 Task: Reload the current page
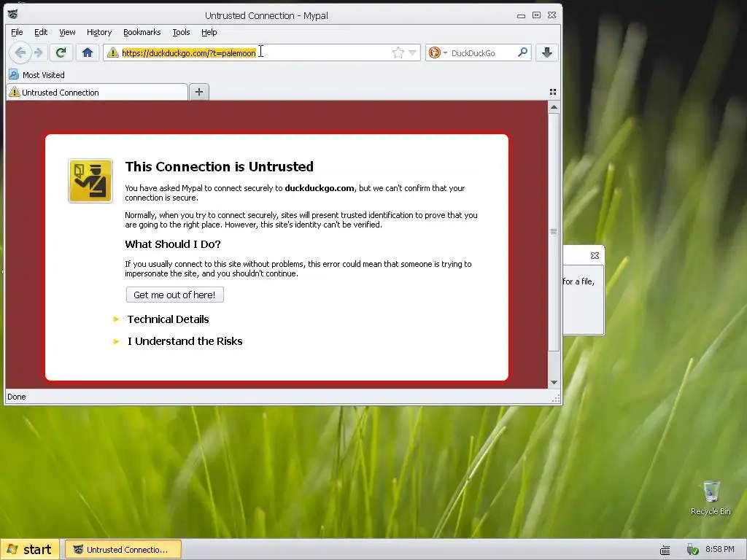[x=61, y=52]
